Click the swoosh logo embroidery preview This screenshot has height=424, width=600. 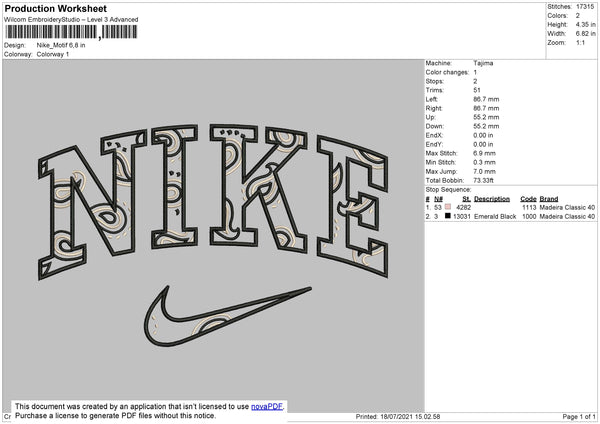[x=228, y=316]
